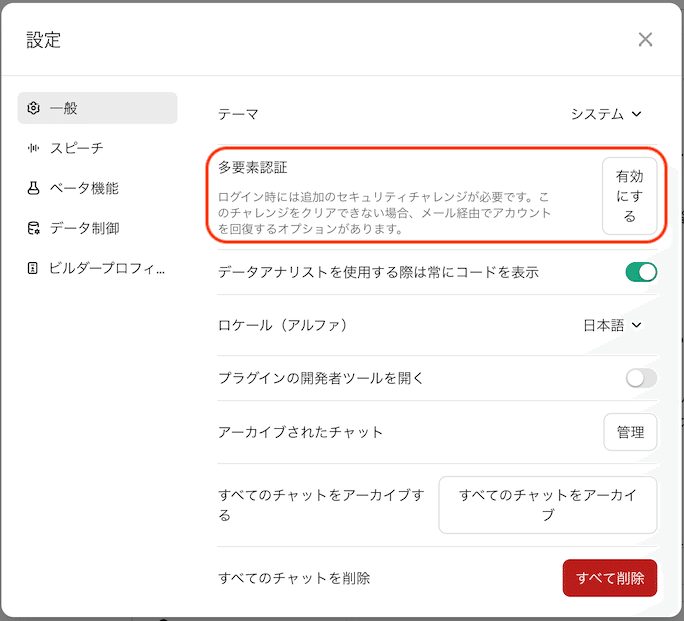Enable プラグインの開発者ツールを開く switch
This screenshot has width=684, height=621.
641,378
